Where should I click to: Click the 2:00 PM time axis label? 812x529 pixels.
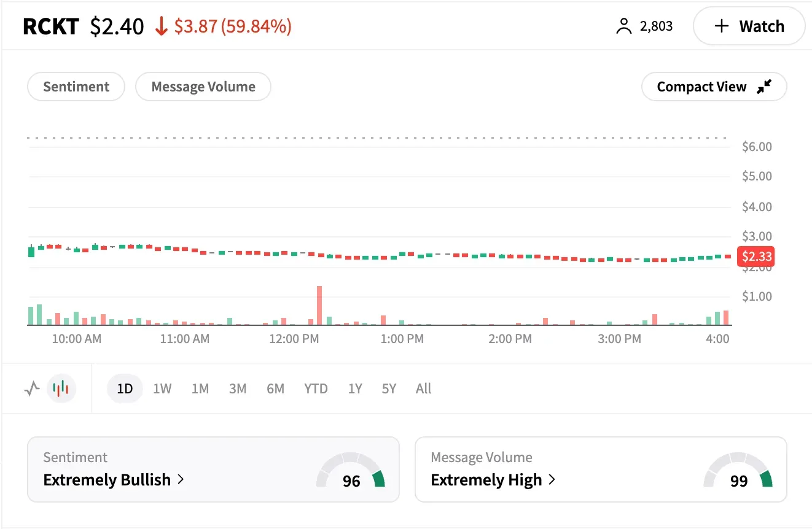[510, 339]
